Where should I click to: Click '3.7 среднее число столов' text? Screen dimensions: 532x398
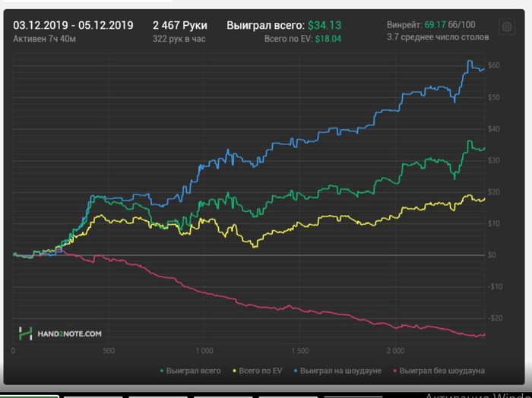(438, 37)
